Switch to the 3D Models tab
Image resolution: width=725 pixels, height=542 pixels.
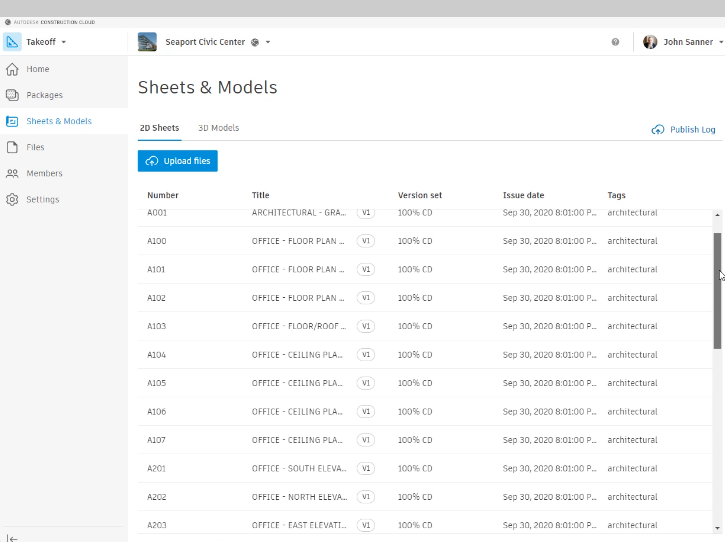click(218, 128)
